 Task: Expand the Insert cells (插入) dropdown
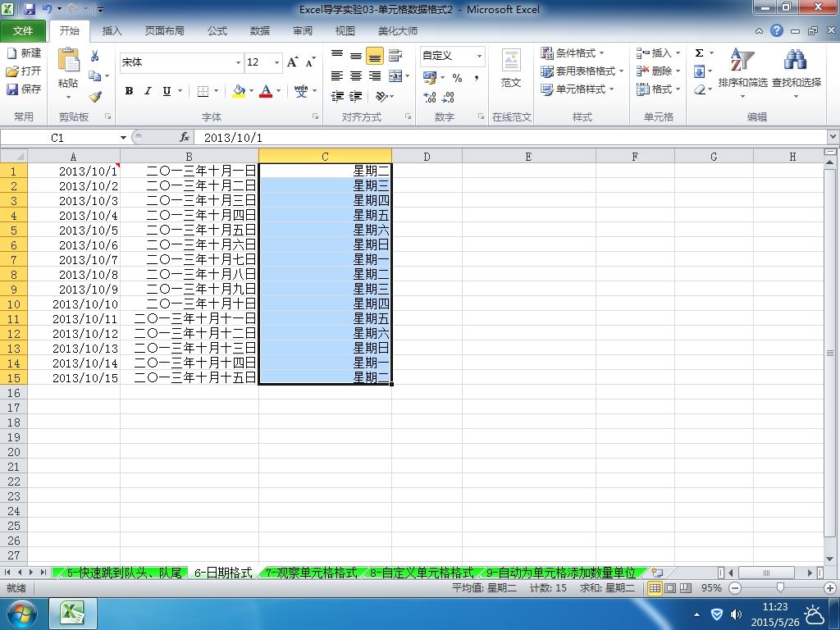pyautogui.click(x=678, y=53)
